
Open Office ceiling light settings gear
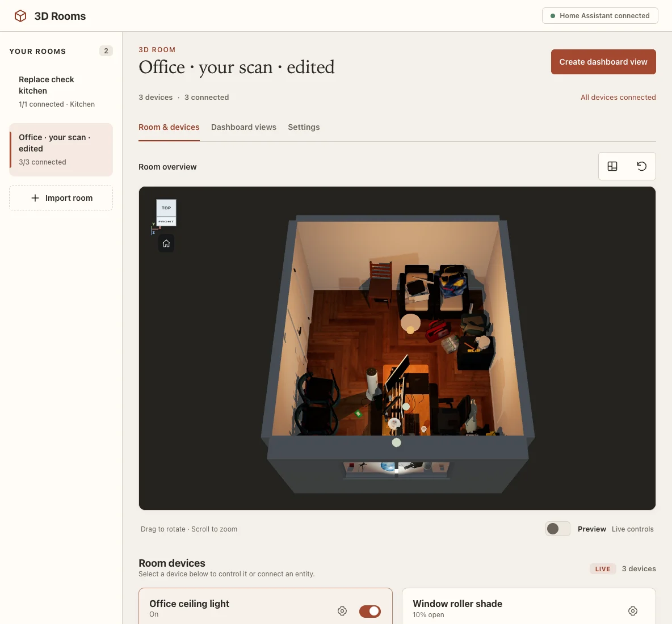coord(342,611)
